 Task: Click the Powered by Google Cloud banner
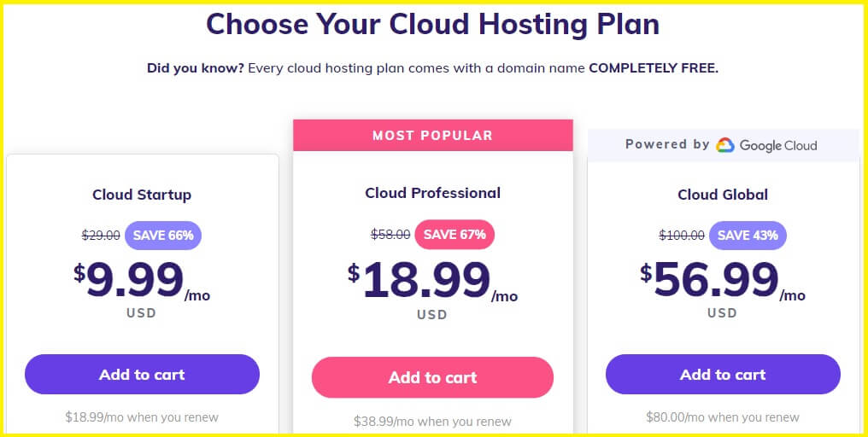tap(723, 145)
